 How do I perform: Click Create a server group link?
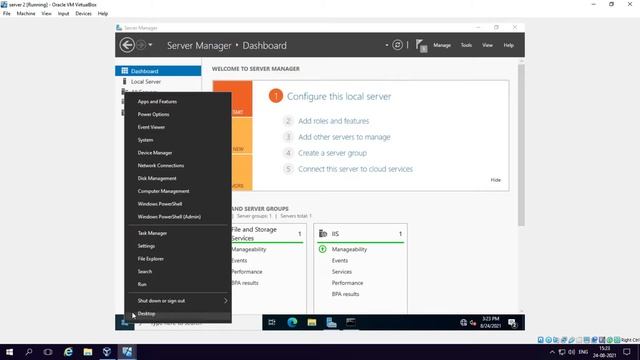point(332,153)
